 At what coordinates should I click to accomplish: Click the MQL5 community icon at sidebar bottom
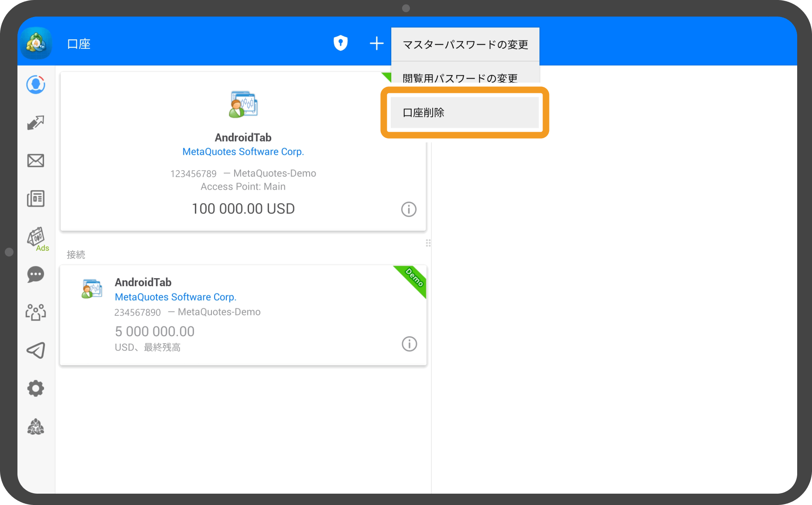coord(36,427)
